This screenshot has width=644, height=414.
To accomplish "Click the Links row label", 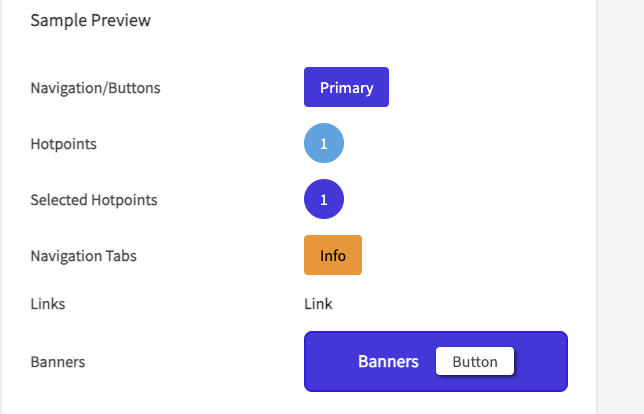I will tap(48, 303).
